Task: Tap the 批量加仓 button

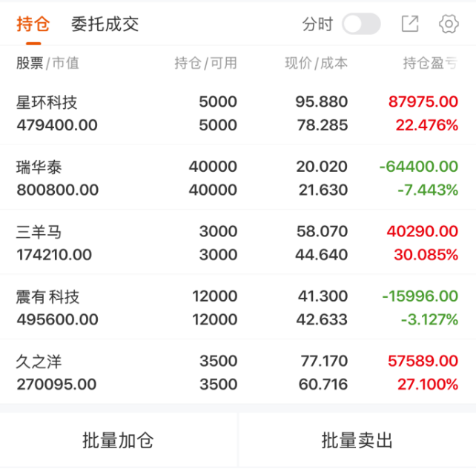Action: click(118, 440)
